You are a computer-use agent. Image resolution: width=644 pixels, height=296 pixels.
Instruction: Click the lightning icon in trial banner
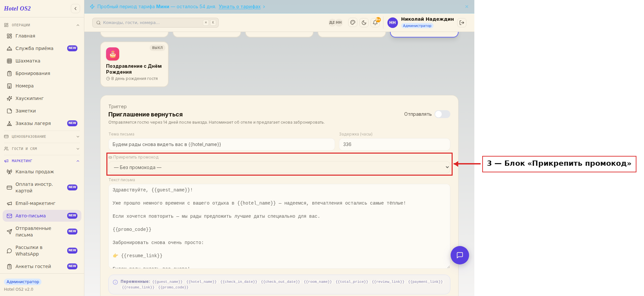pyautogui.click(x=92, y=7)
